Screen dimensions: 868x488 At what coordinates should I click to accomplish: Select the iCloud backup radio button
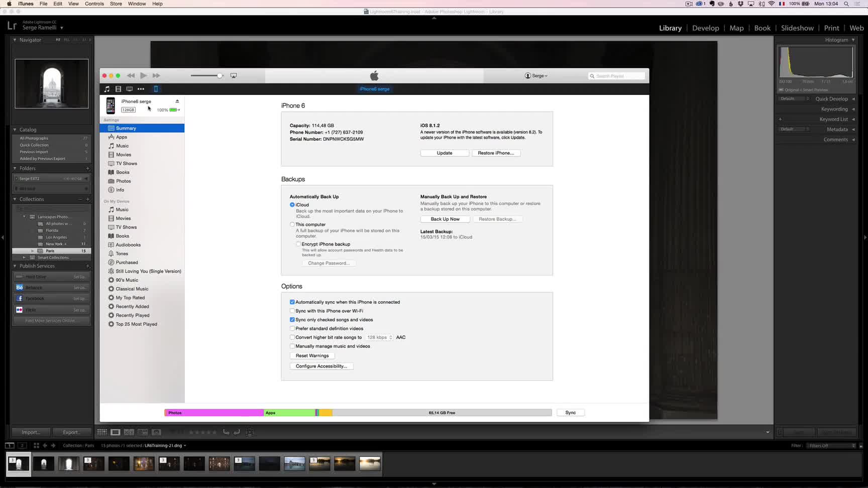tap(292, 205)
